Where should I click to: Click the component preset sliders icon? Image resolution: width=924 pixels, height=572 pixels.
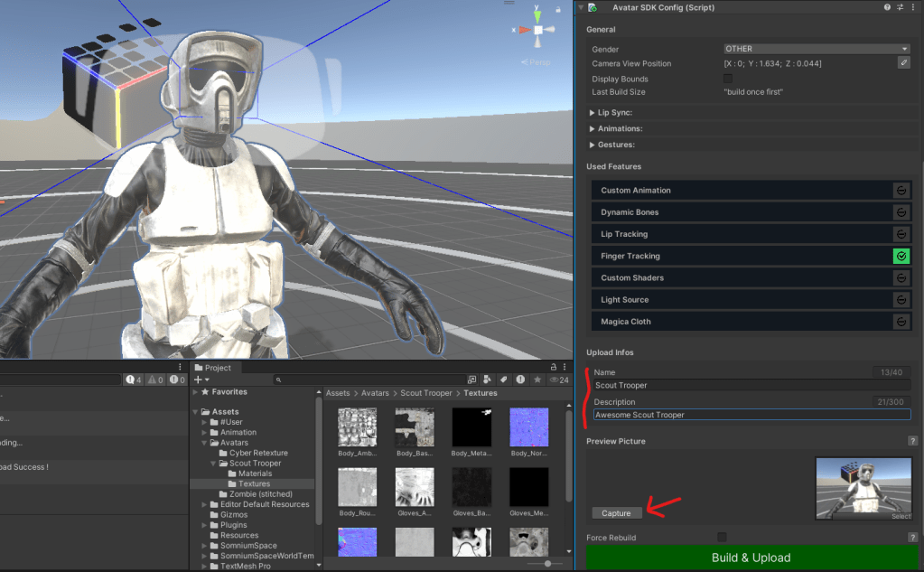[901, 7]
